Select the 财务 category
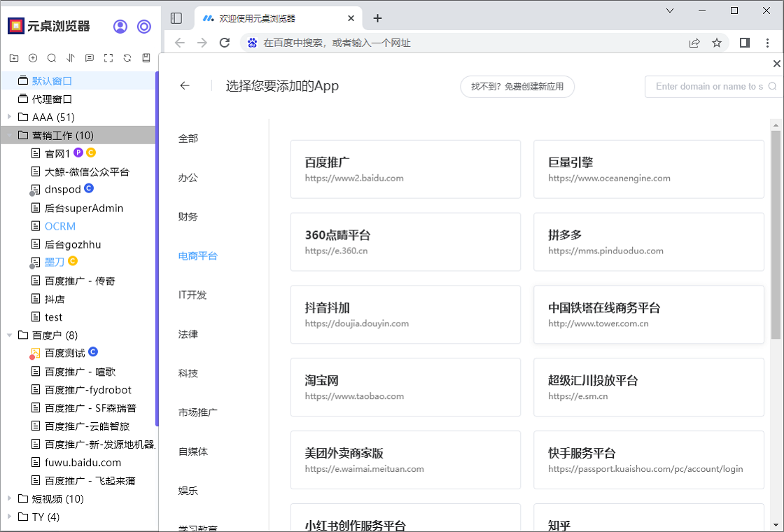The image size is (784, 532). [188, 216]
